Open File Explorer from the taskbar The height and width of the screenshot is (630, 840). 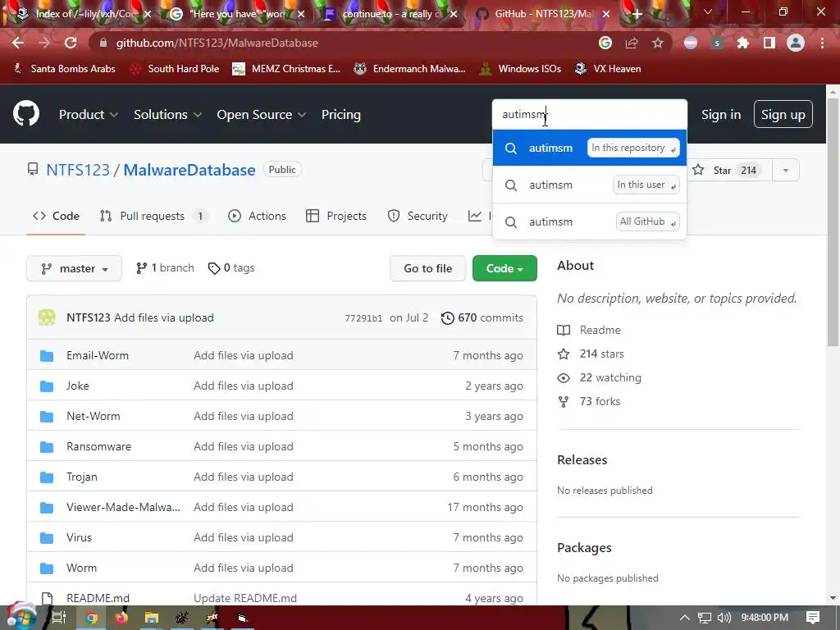(152, 618)
